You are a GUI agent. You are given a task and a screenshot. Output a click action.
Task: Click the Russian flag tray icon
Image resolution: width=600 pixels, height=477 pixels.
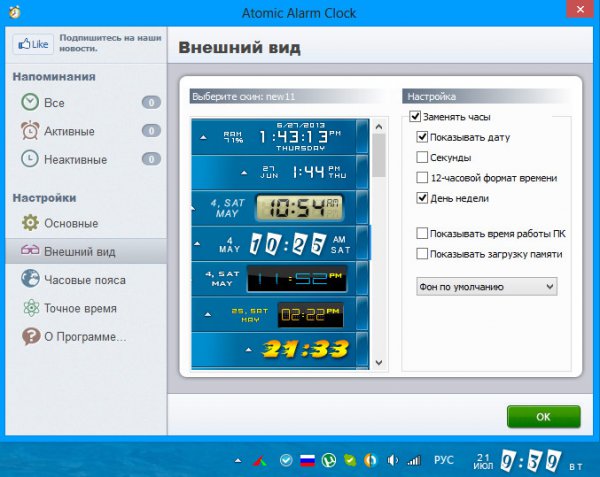tap(307, 460)
